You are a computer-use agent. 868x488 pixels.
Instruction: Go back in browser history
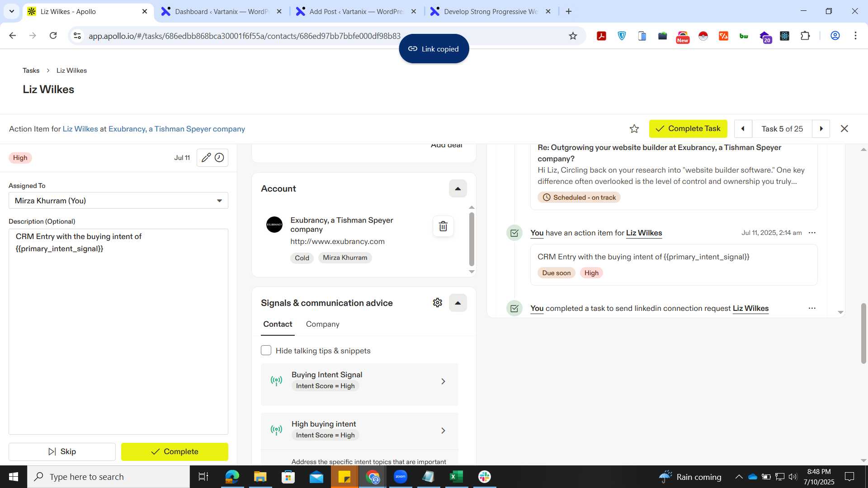13,36
